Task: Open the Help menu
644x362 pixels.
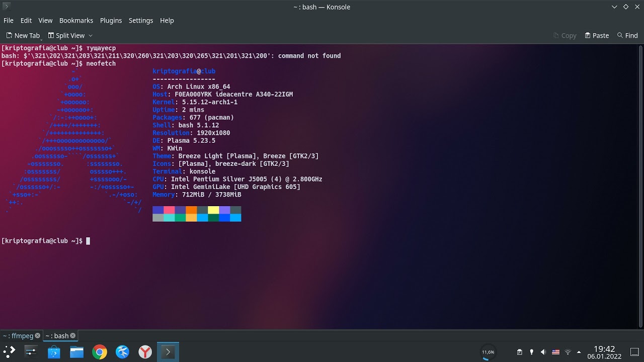Action: 167,21
